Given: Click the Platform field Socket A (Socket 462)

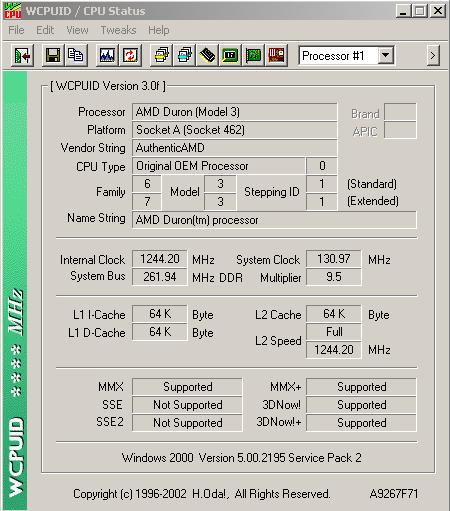Looking at the screenshot, I should tap(234, 130).
